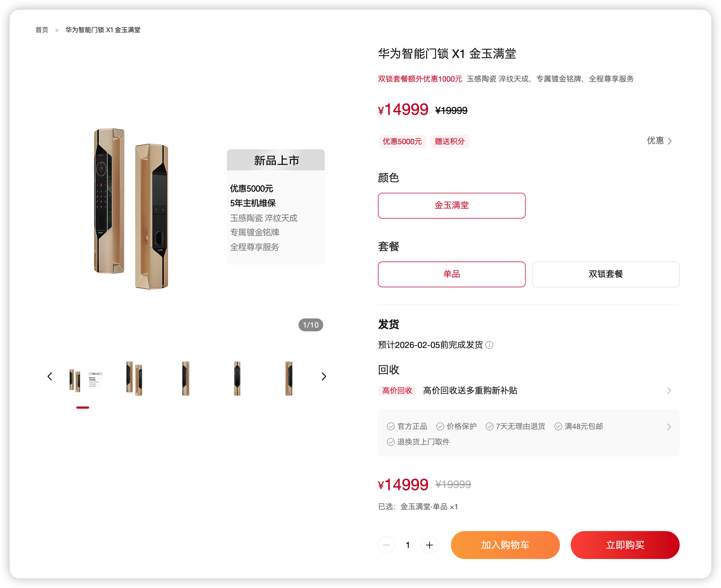This screenshot has width=721, height=588.
Task: Click the shipping date info icon
Action: click(489, 345)
